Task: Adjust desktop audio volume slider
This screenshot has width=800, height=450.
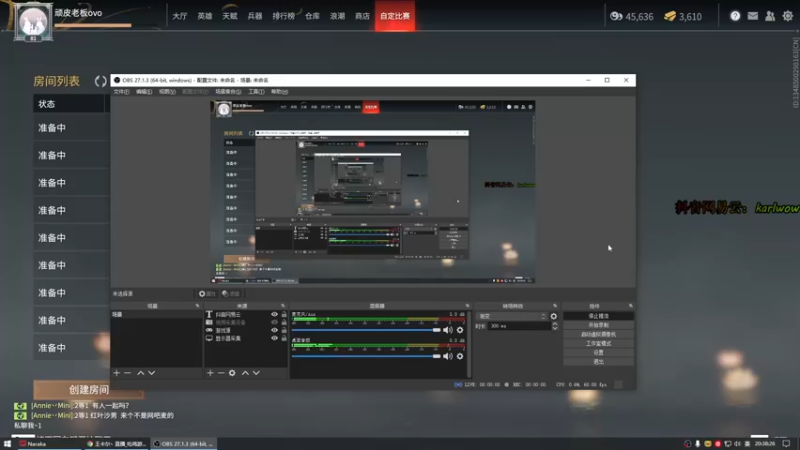Action: (x=366, y=356)
